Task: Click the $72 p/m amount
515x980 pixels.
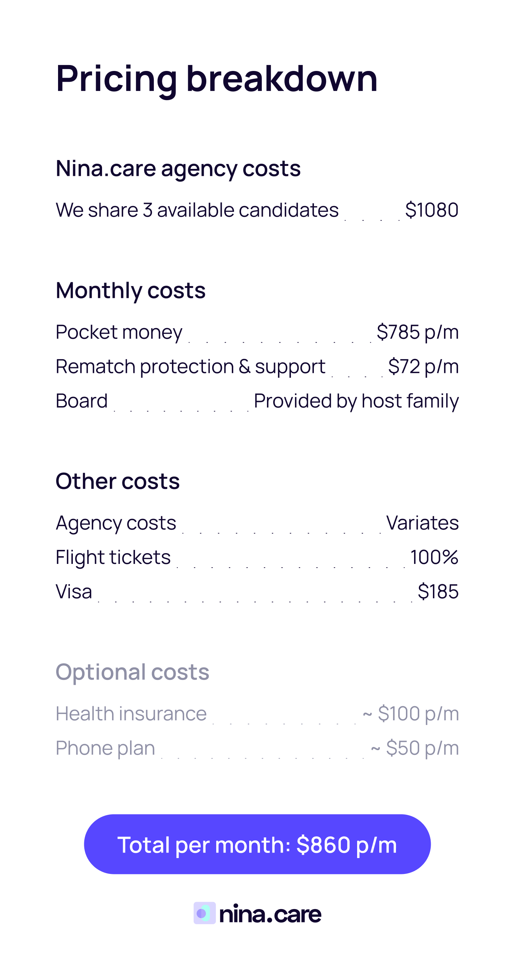Action: 423,367
